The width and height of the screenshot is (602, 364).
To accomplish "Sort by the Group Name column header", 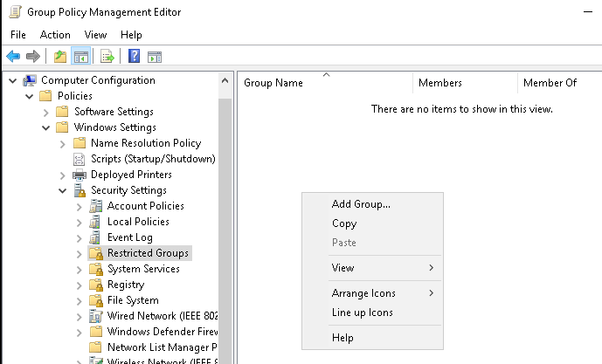I will coord(326,83).
